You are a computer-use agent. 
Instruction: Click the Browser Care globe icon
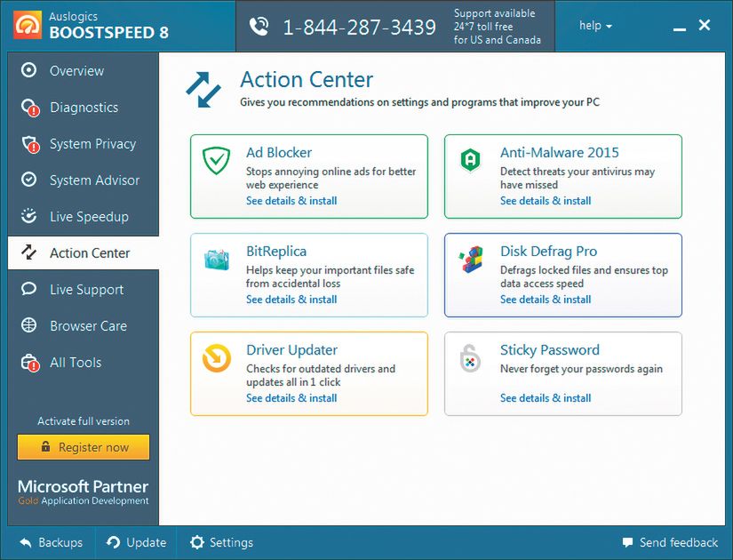point(29,325)
